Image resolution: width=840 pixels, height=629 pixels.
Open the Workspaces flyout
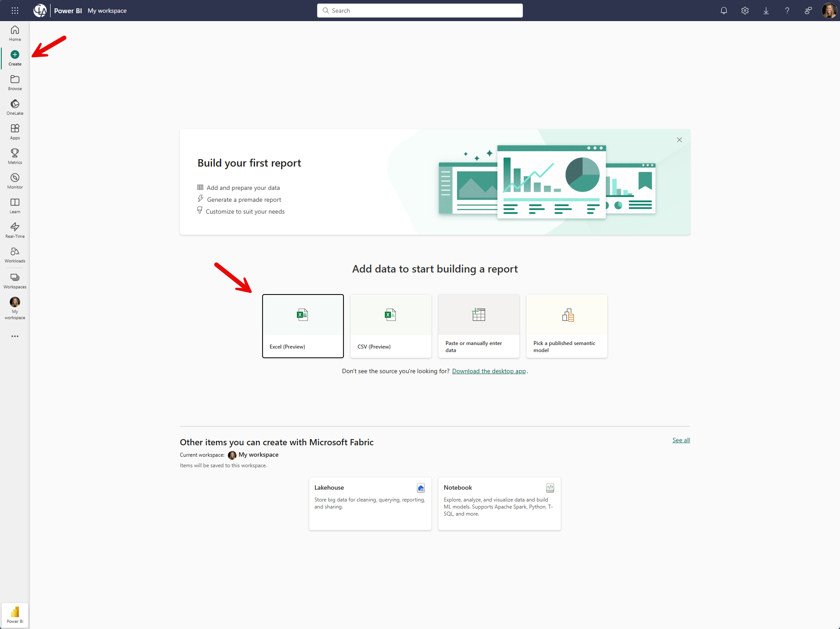(x=15, y=280)
